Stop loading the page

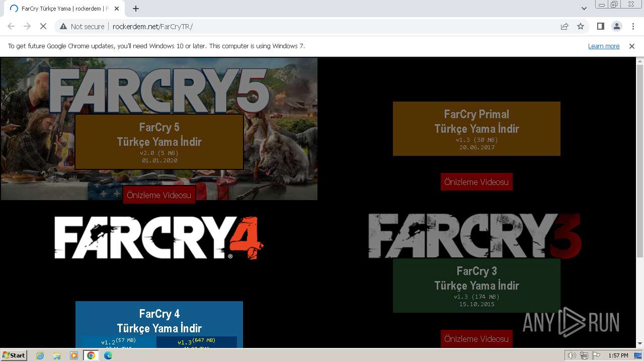click(x=43, y=26)
